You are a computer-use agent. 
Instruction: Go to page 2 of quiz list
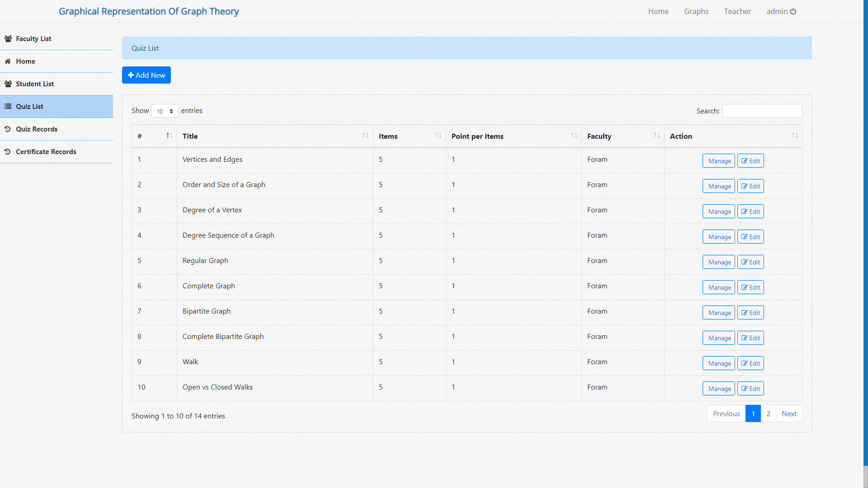click(768, 414)
